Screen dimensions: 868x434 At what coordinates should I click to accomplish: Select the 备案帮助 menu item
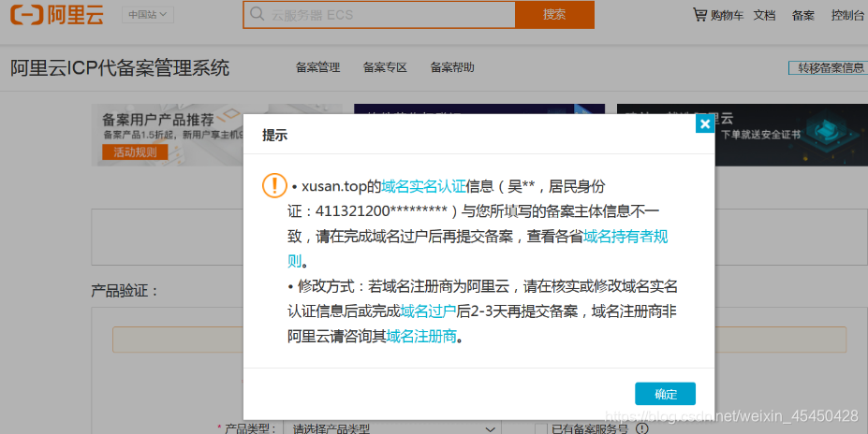(452, 67)
